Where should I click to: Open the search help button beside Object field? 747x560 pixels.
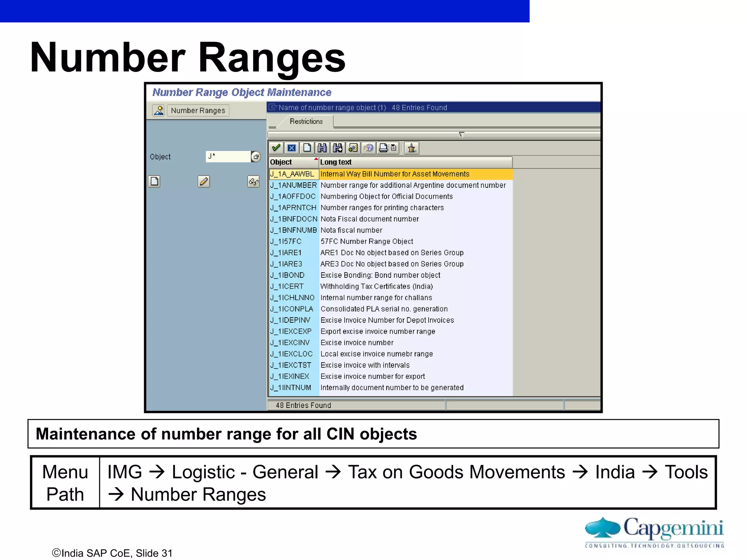point(256,157)
